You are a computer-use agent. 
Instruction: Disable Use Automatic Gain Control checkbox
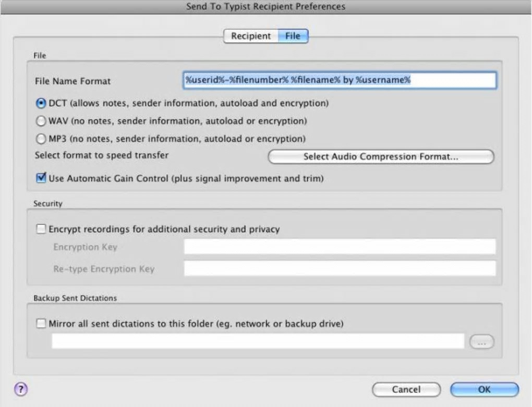pos(41,178)
